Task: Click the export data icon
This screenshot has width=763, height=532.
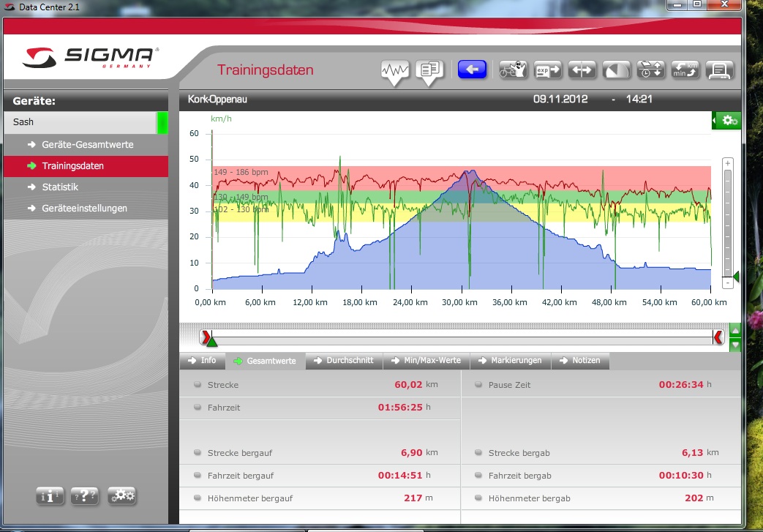Action: tap(547, 70)
